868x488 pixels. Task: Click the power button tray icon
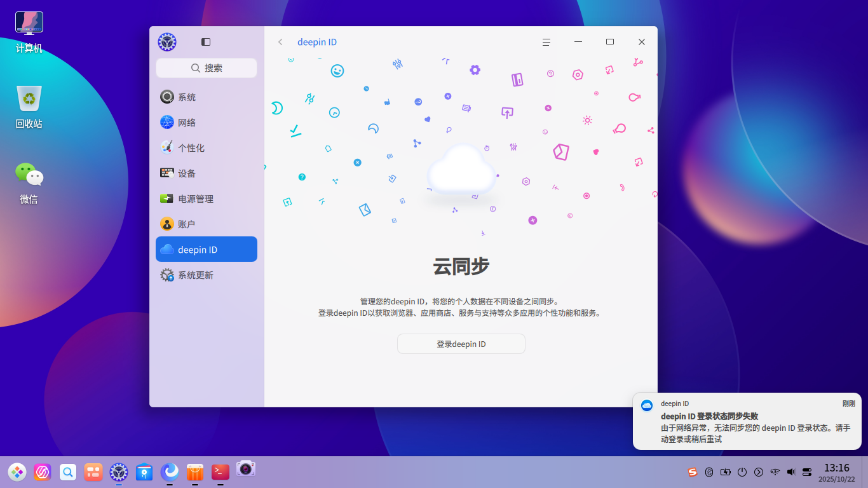pyautogui.click(x=742, y=472)
